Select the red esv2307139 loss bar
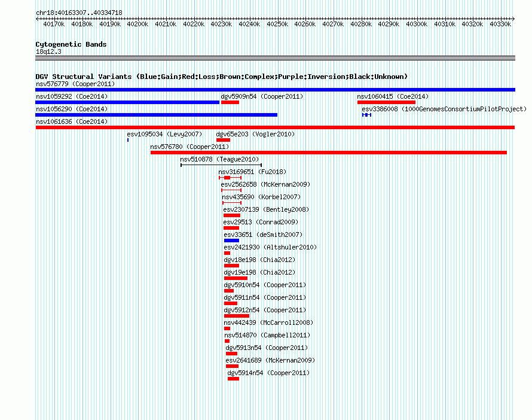 pyautogui.click(x=232, y=215)
